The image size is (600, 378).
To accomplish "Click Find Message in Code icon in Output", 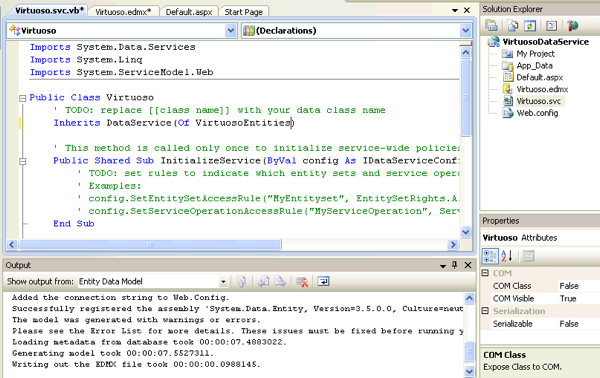I will click(241, 282).
